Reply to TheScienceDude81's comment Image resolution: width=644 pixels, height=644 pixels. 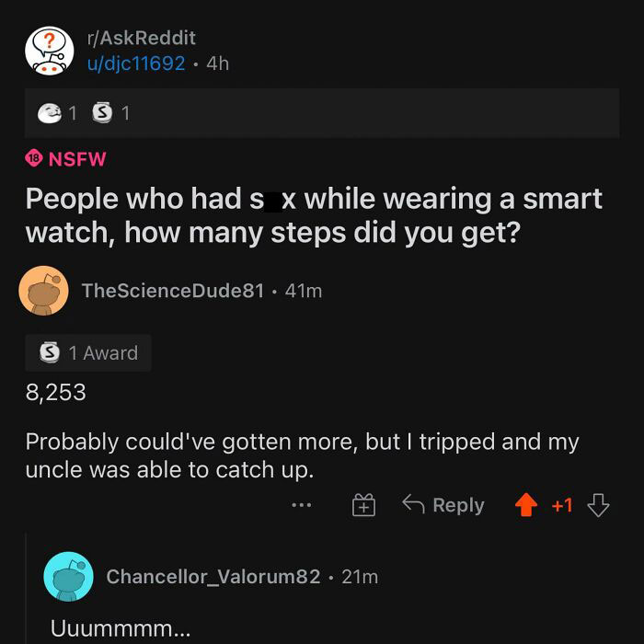click(443, 505)
